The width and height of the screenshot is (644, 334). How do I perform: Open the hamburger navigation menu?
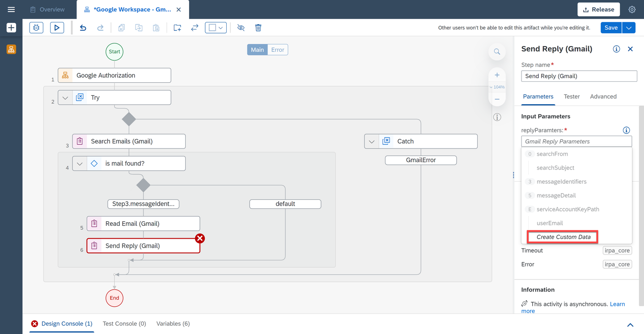click(11, 9)
